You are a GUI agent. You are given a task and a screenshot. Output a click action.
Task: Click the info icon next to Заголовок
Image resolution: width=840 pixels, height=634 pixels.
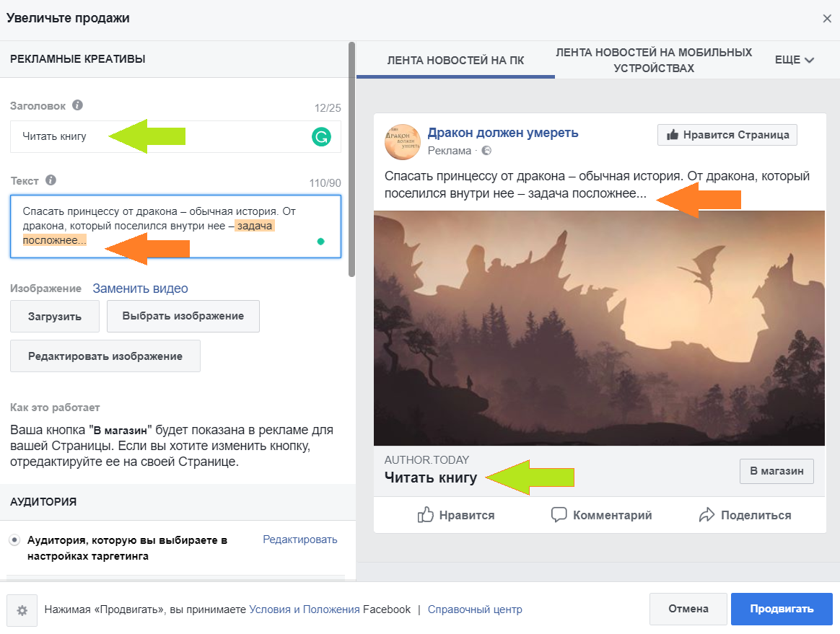pyautogui.click(x=77, y=105)
